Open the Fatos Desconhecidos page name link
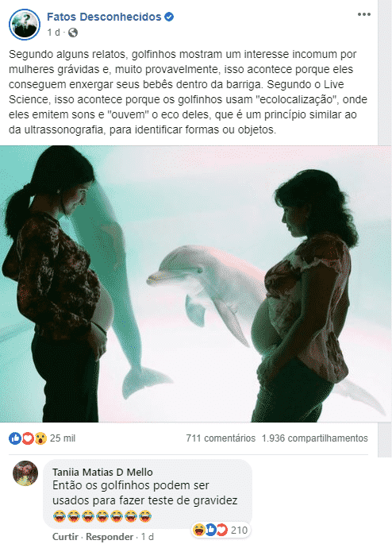 click(x=104, y=17)
